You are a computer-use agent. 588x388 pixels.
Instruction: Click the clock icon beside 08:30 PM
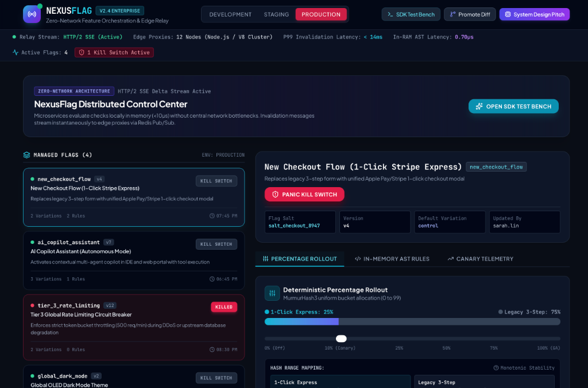pos(212,350)
